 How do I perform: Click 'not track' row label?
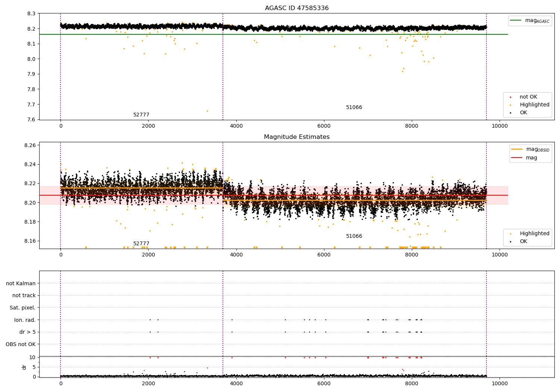pyautogui.click(x=24, y=295)
